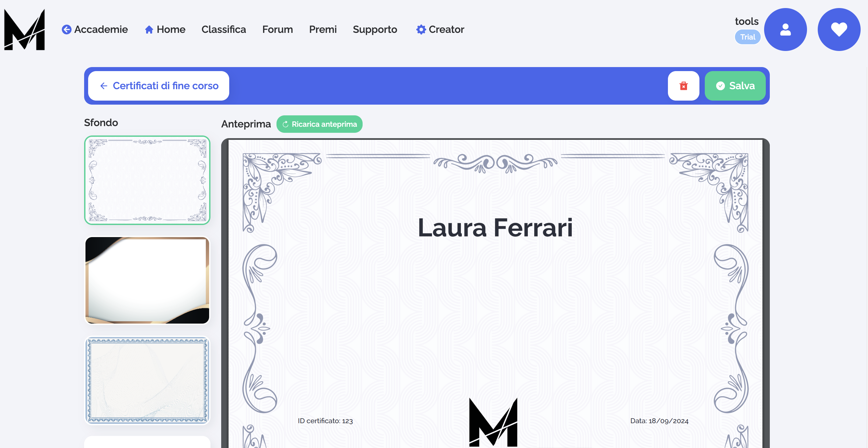This screenshot has width=868, height=448.
Task: Select the partially visible fourth background
Action: click(x=147, y=442)
